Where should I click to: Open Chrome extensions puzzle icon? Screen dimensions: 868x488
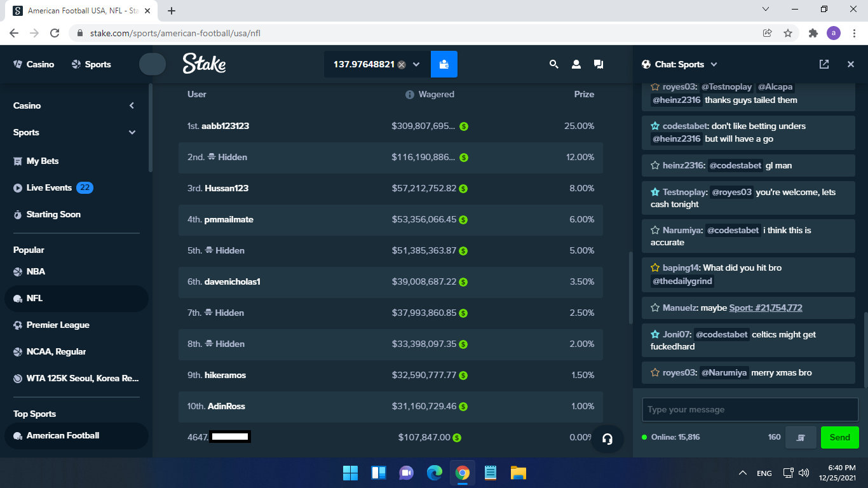tap(813, 33)
